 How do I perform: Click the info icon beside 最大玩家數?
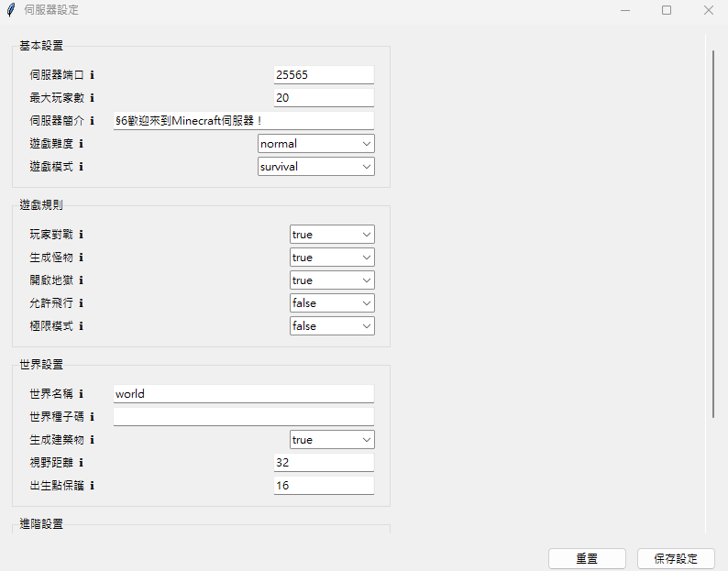click(92, 98)
